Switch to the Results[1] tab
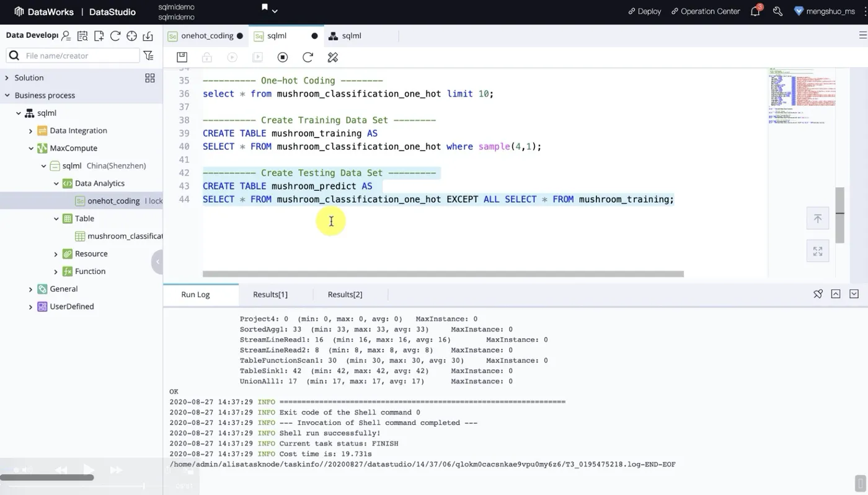 pyautogui.click(x=270, y=294)
